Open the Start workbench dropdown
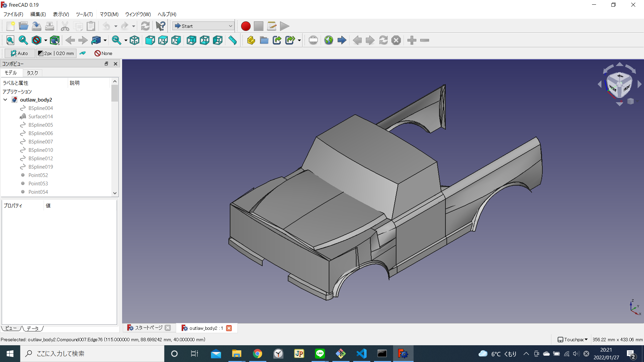The image size is (644, 362). pos(203,26)
